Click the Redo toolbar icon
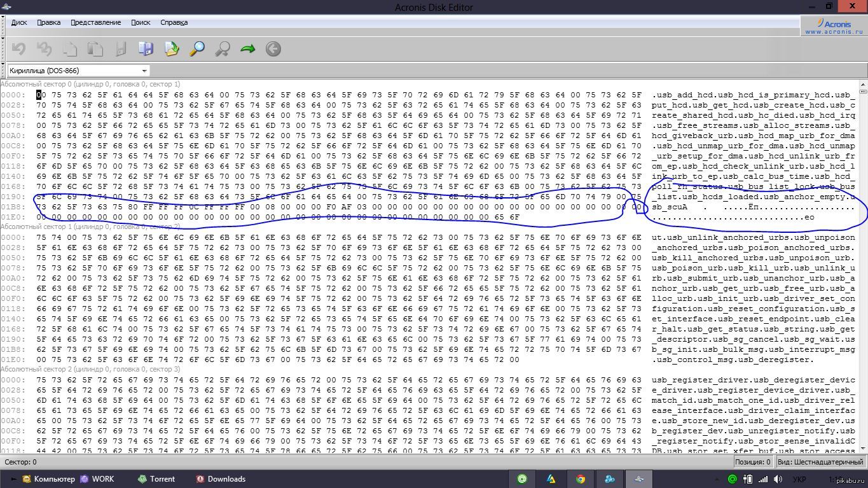Screen dimensions: 868x488 (x=44, y=49)
